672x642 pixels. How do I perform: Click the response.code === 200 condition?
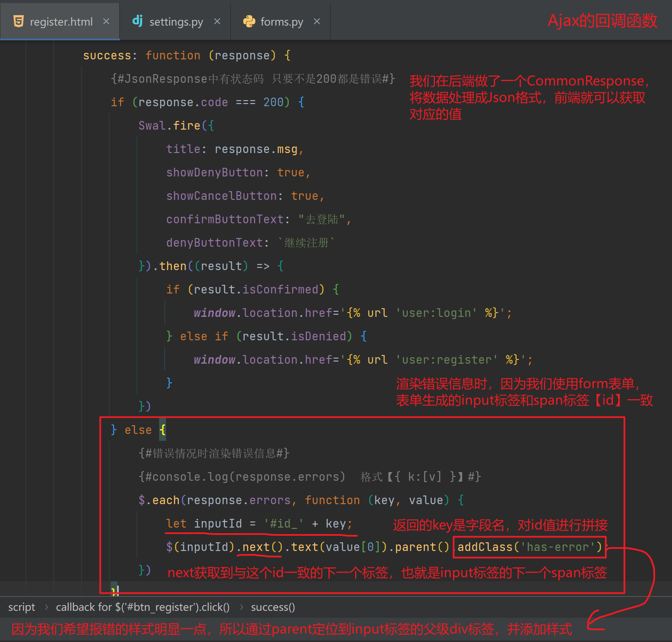pos(211,102)
